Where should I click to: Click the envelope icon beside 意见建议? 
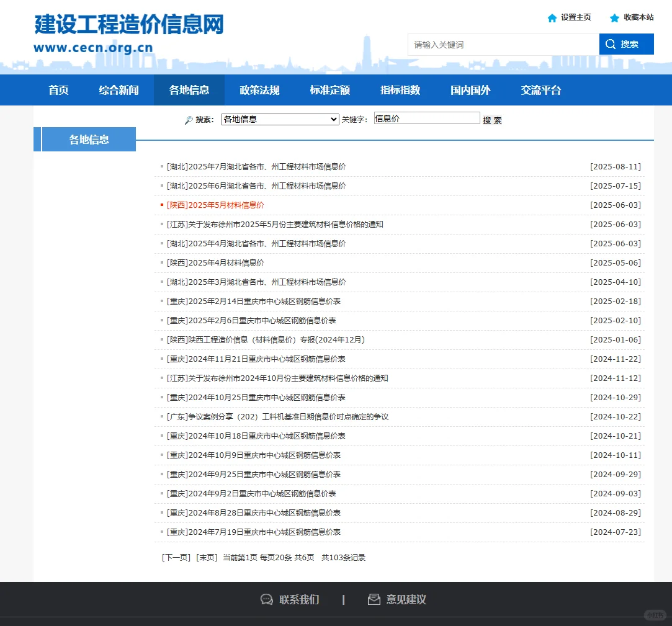click(x=374, y=599)
